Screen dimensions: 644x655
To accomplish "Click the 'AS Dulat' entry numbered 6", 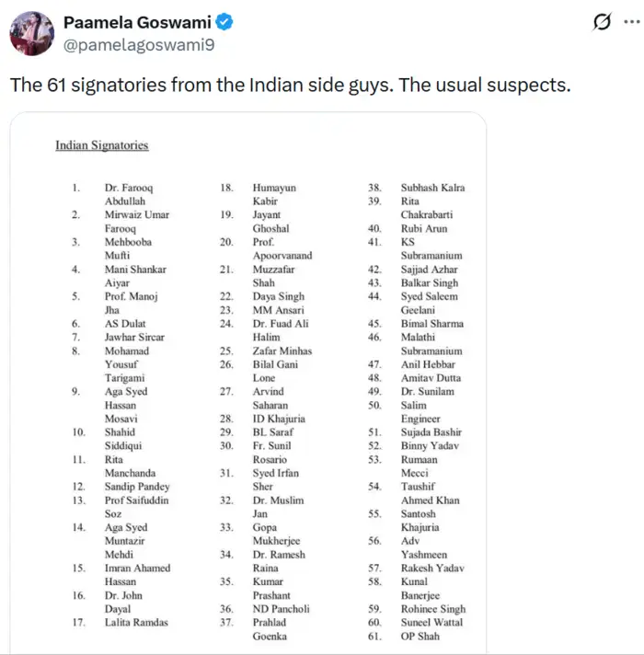I will (125, 323).
